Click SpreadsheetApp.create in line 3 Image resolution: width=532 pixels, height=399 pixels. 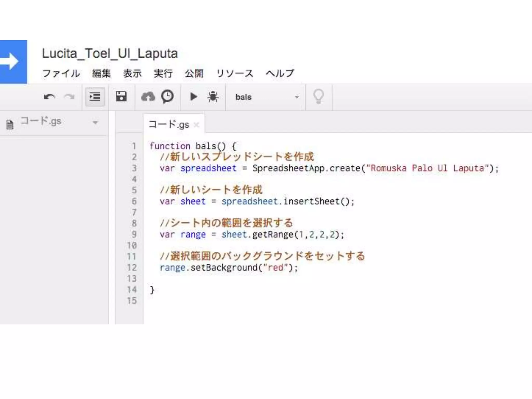coord(306,168)
